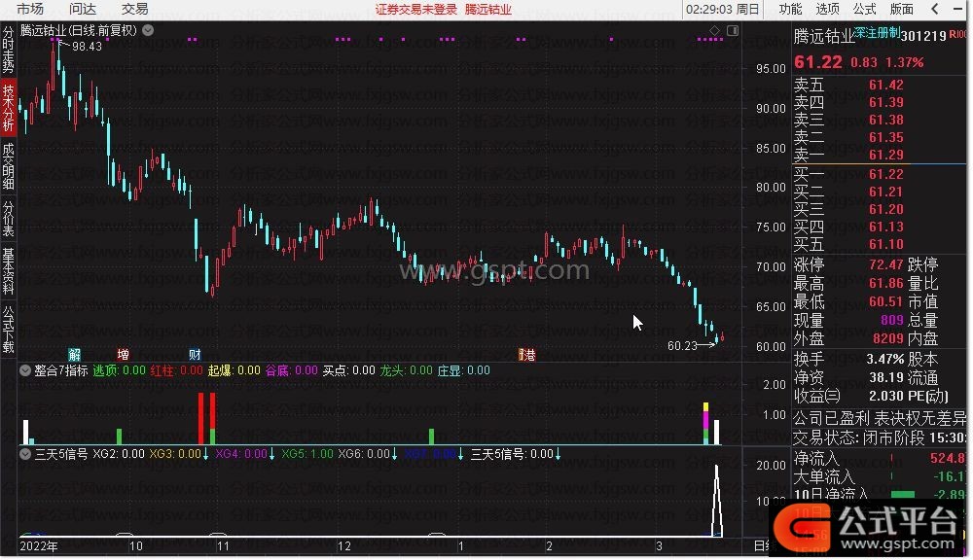Click the back arrow in top bar
Image resolution: width=973 pixels, height=560 pixels.
[935, 9]
